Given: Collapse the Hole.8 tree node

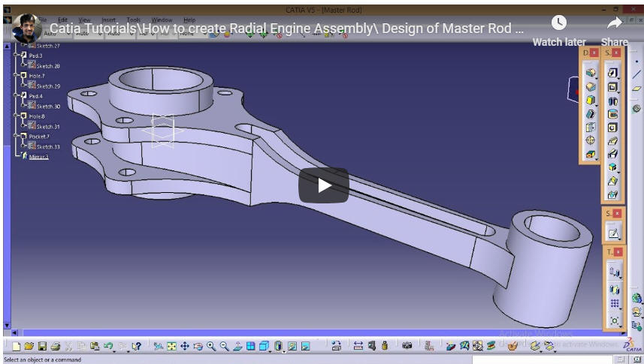Looking at the screenshot, I should click(x=16, y=116).
